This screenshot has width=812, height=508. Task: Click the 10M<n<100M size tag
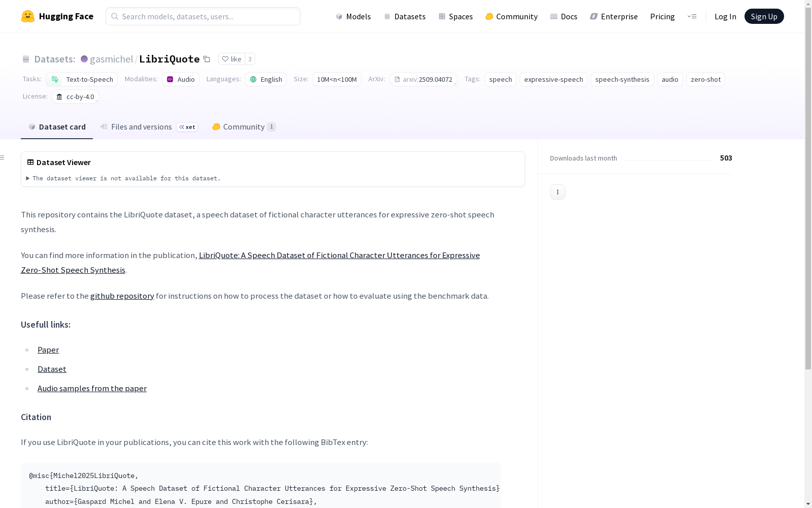click(337, 79)
